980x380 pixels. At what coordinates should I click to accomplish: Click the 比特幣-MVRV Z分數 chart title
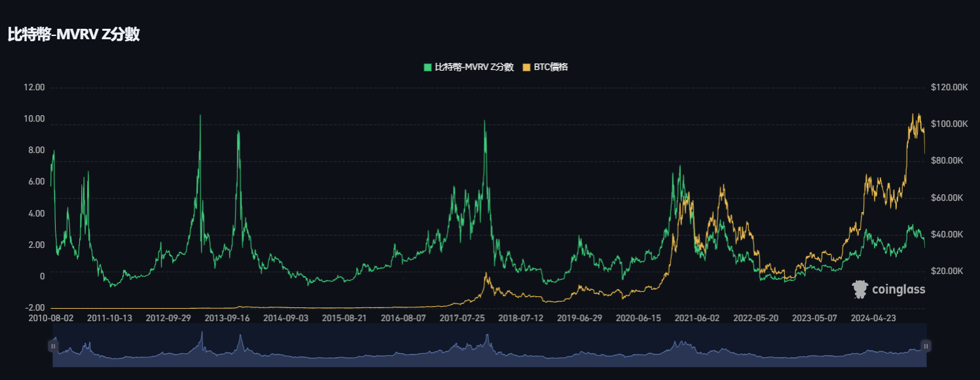(73, 35)
